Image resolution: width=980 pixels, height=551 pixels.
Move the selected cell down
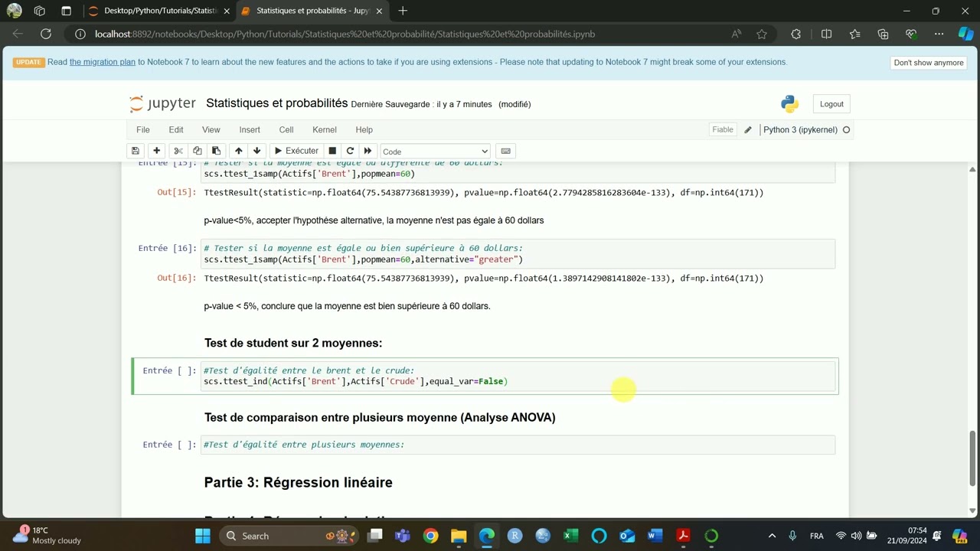pos(257,151)
